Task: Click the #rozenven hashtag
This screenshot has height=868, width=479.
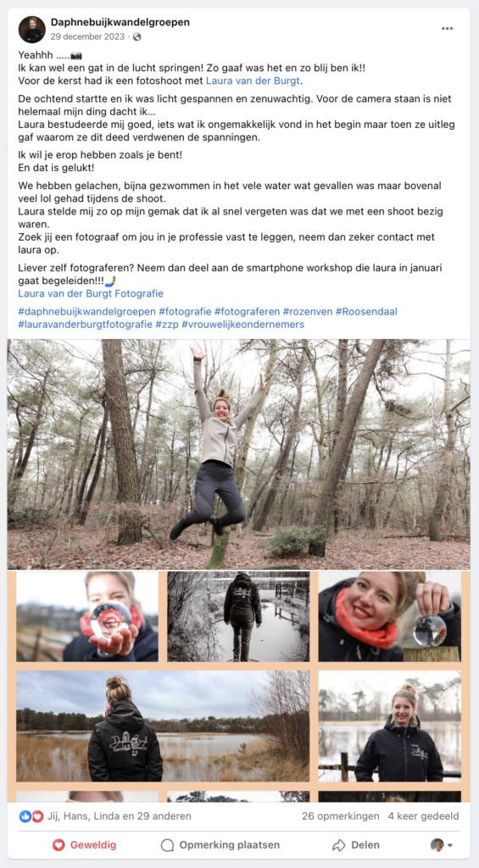Action: tap(308, 312)
